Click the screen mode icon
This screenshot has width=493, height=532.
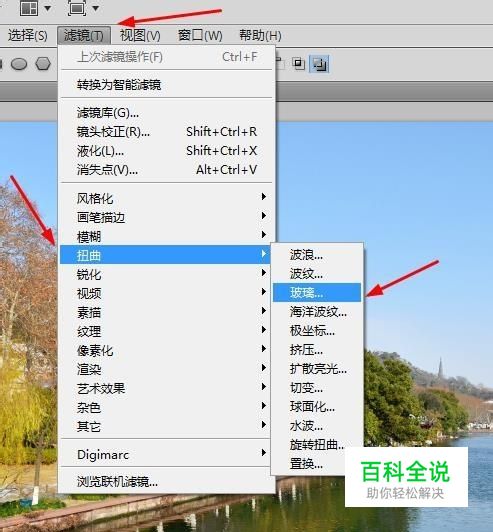76,8
